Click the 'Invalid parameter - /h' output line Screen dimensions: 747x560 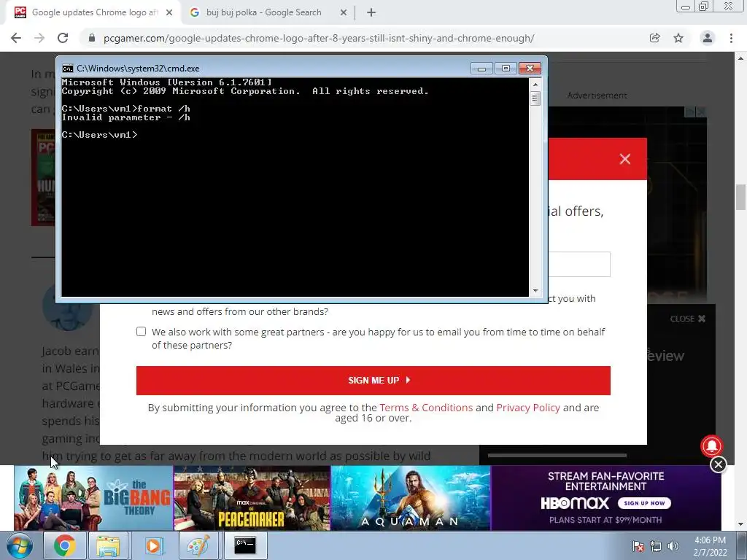pyautogui.click(x=125, y=117)
